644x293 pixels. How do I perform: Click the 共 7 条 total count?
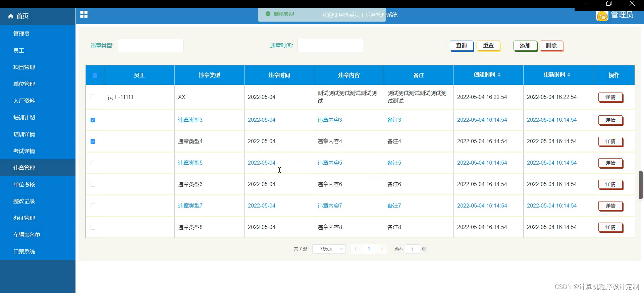[301, 249]
